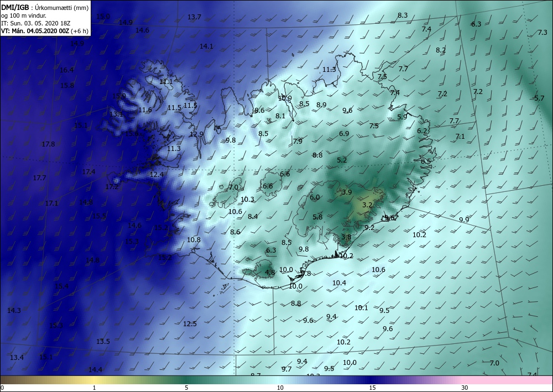Select the map value 10.4

coord(340,283)
